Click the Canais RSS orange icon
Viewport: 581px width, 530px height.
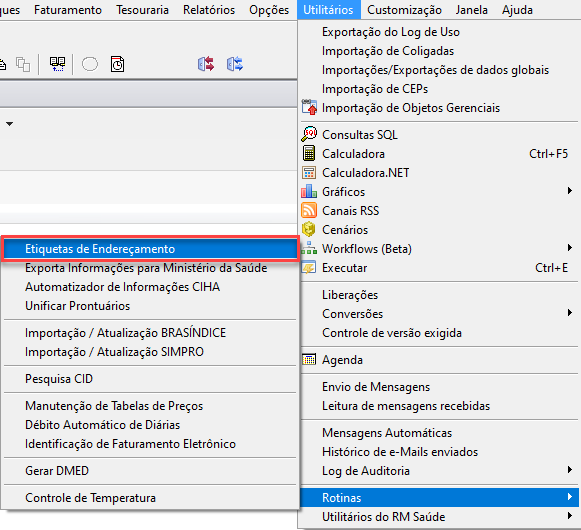click(x=309, y=211)
